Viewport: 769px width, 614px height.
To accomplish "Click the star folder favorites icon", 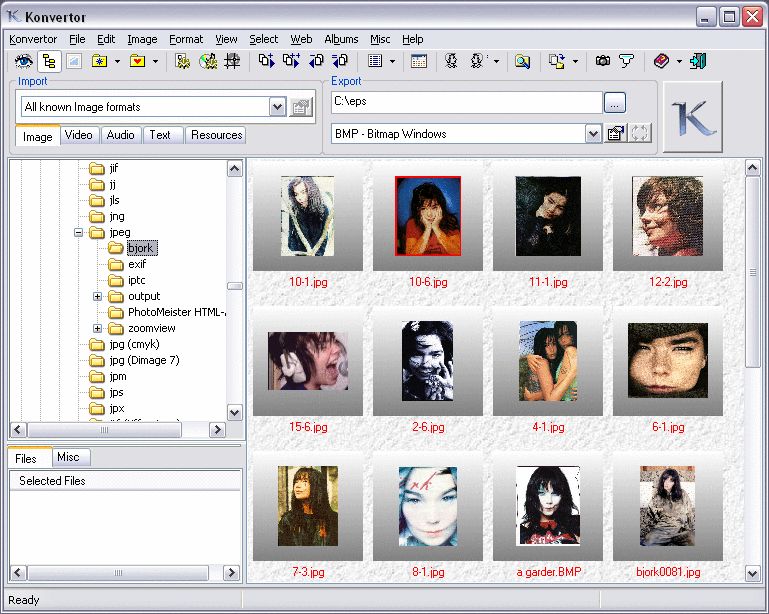I will point(100,61).
